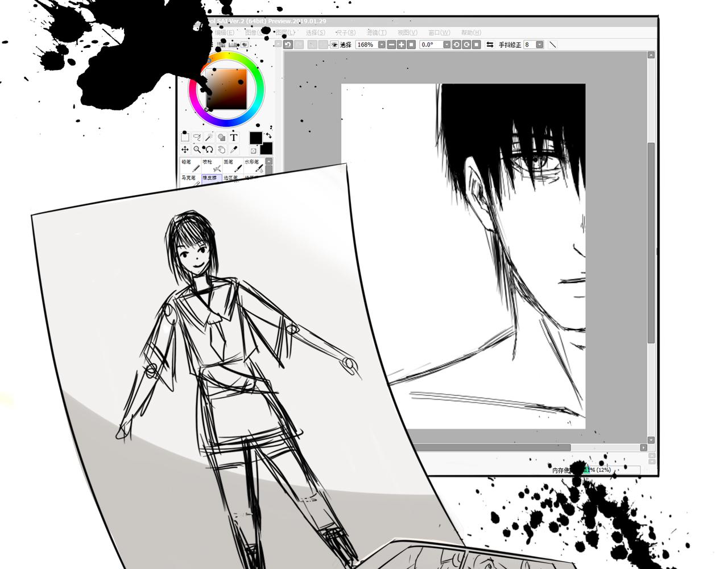
Task: Toggle the transparent color button
Action: (x=253, y=151)
